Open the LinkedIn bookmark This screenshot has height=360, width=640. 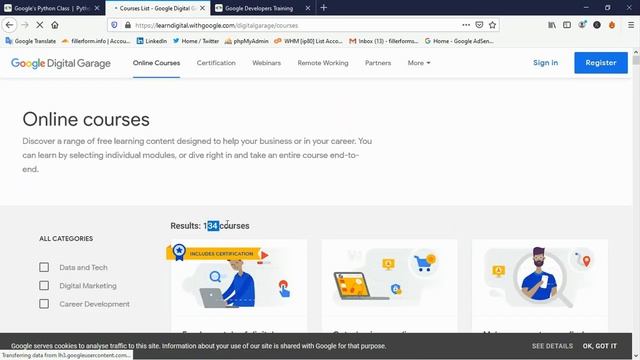152,41
